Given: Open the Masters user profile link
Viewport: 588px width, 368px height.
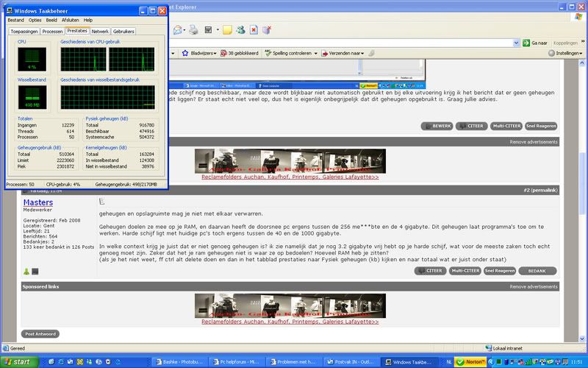Looking at the screenshot, I should 38,202.
